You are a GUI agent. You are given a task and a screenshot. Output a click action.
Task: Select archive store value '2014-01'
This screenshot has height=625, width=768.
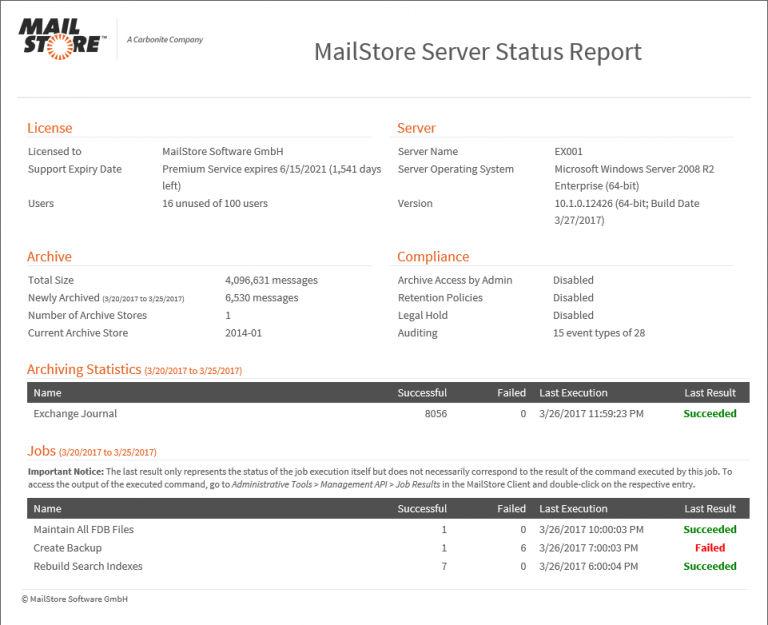coord(243,333)
